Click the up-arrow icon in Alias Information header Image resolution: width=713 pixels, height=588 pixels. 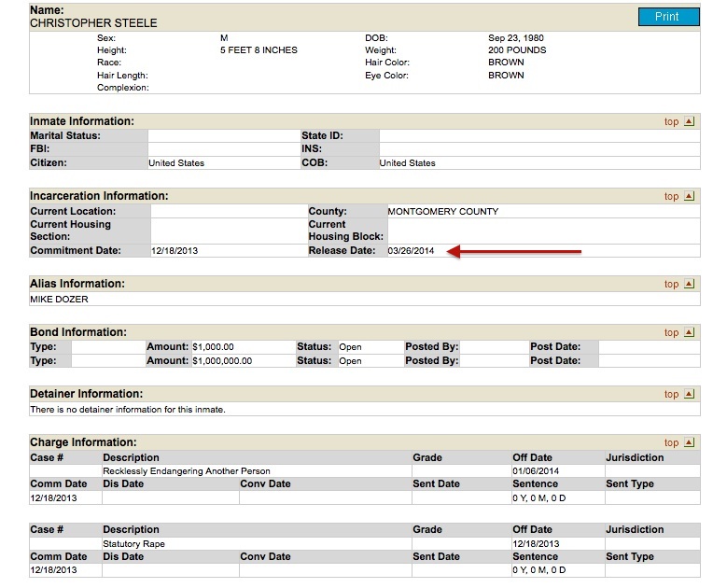pos(690,284)
